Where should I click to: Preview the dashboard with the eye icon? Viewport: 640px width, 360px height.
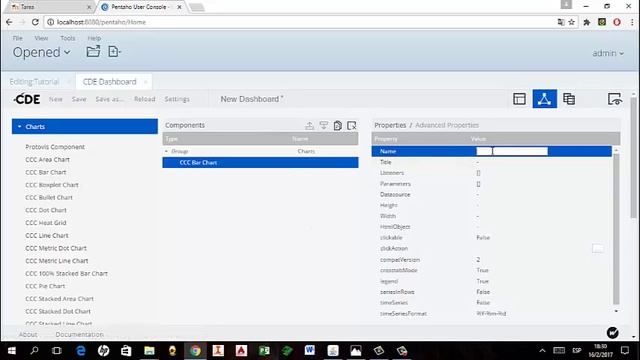[x=615, y=99]
